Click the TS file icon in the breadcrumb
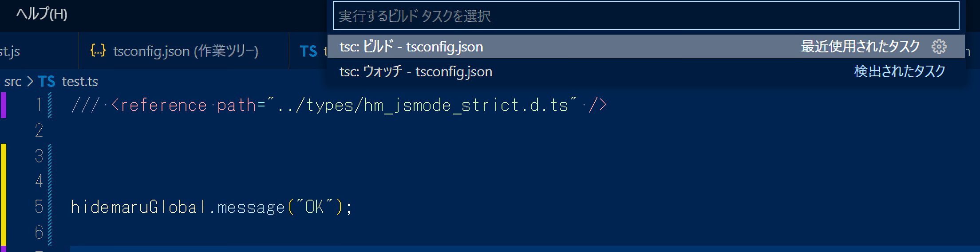This screenshot has width=980, height=252. pyautogui.click(x=47, y=82)
